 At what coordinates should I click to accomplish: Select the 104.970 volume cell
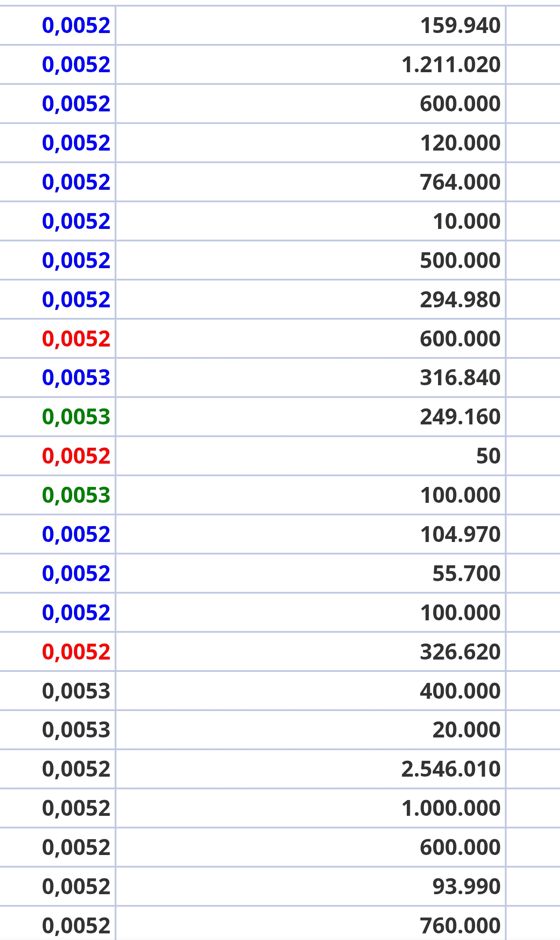(x=460, y=535)
